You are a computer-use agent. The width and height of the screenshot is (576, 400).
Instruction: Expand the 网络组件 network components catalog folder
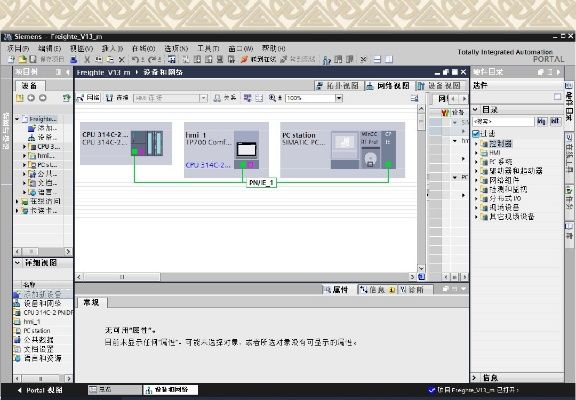coord(476,180)
